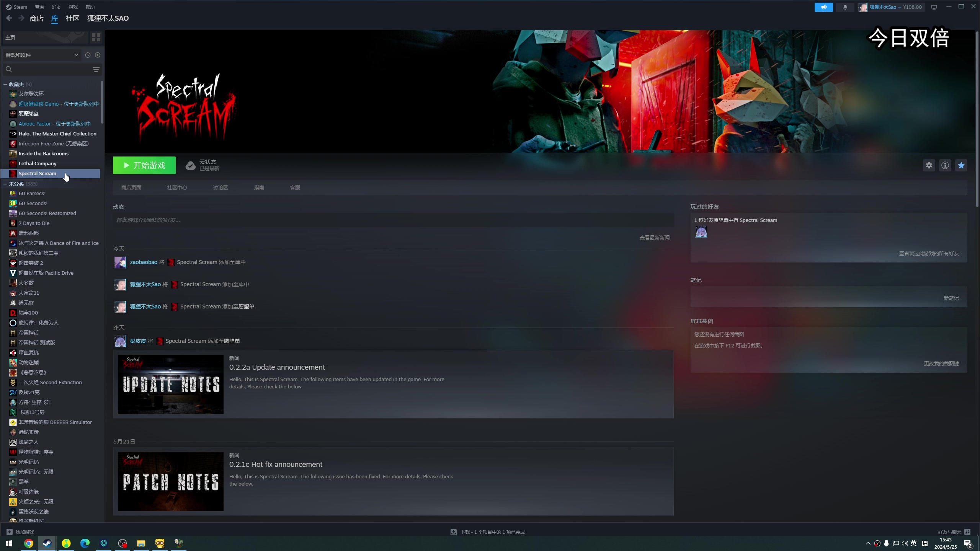The image size is (980, 551).
Task: Switch to the 商店 tab
Action: coord(37,18)
